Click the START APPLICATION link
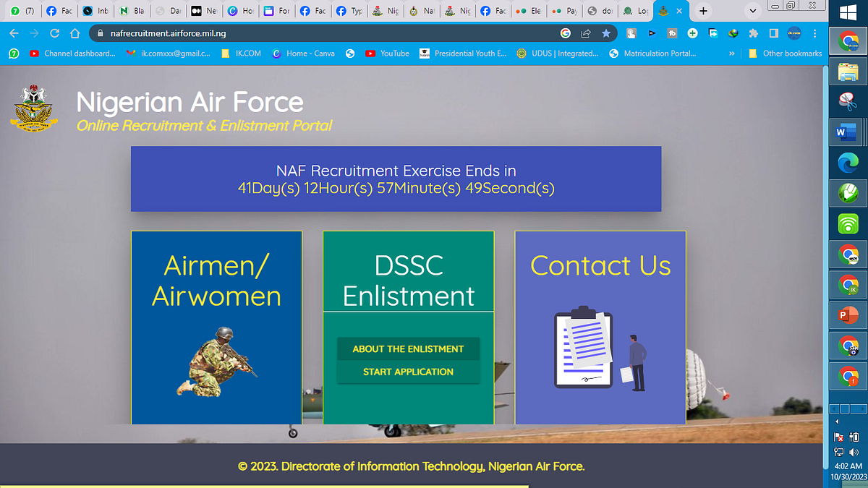 point(408,372)
